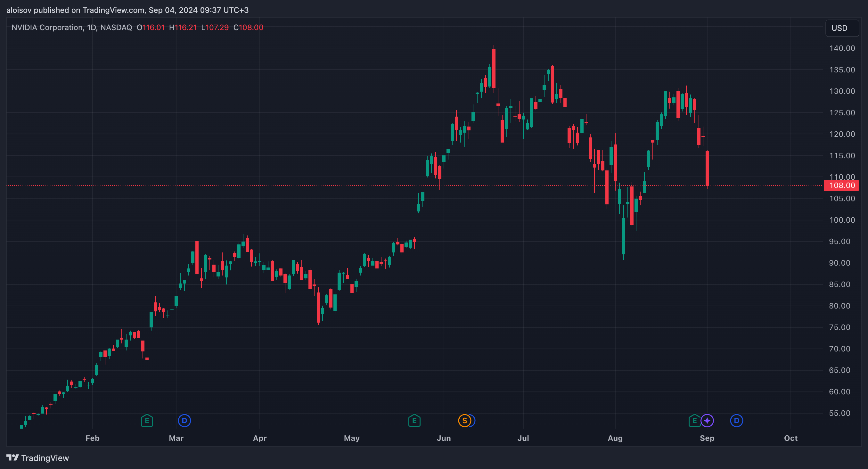
Task: Click the 80.00 price axis label
Action: tap(839, 306)
